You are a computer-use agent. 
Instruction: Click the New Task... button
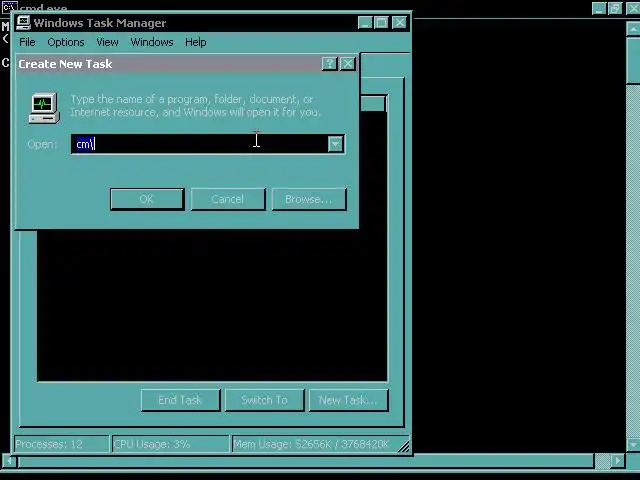coord(349,400)
